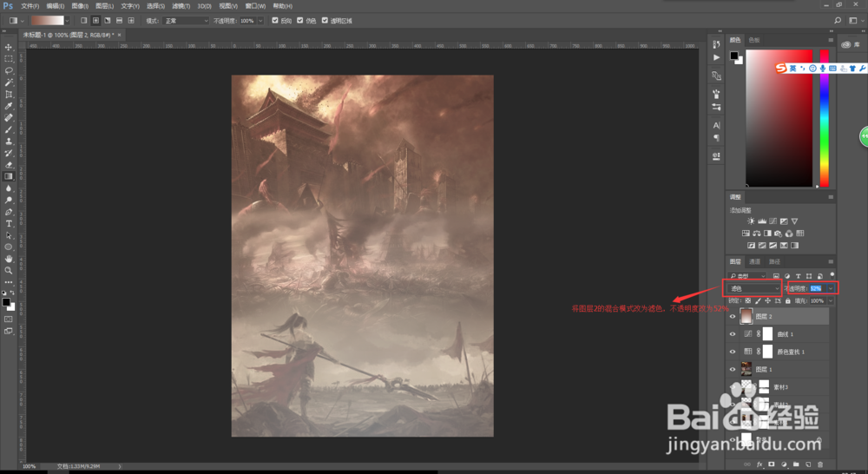Click the hue slider in Color panel
868x474 pixels.
click(825, 118)
